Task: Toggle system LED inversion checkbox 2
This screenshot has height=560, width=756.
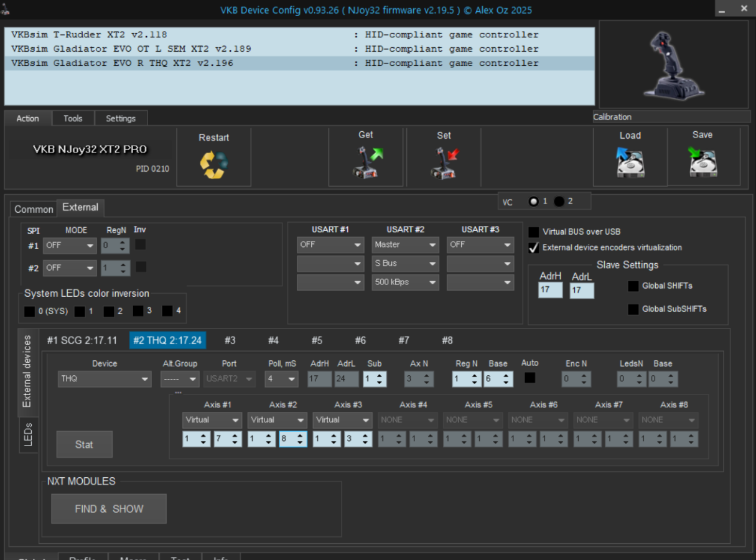Action: (x=109, y=311)
